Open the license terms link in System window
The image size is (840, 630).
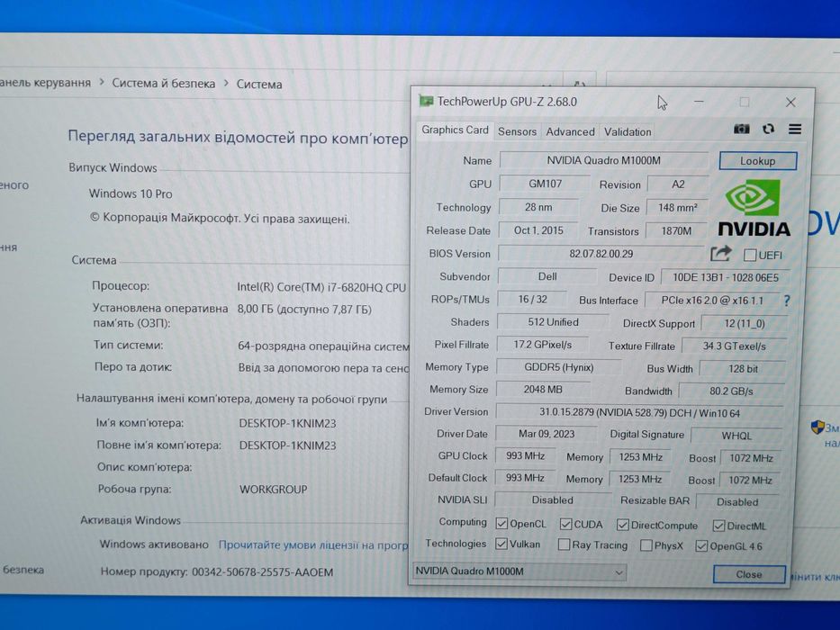pyautogui.click(x=312, y=544)
